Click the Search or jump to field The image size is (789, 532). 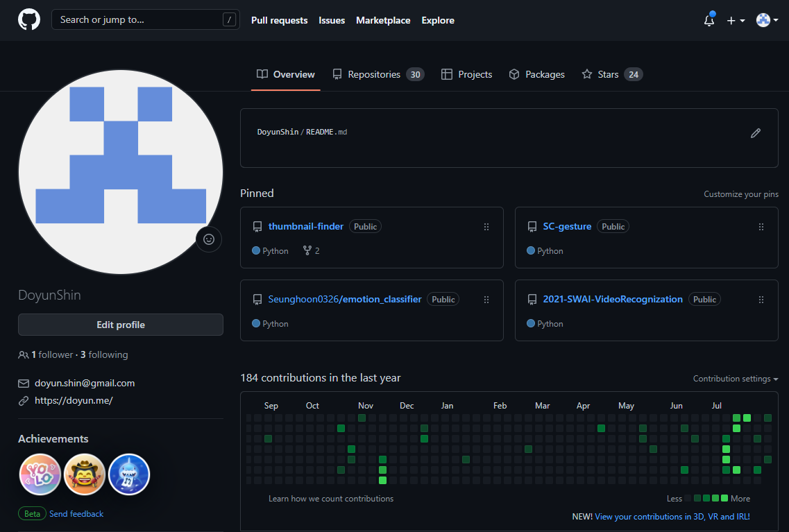(139, 20)
